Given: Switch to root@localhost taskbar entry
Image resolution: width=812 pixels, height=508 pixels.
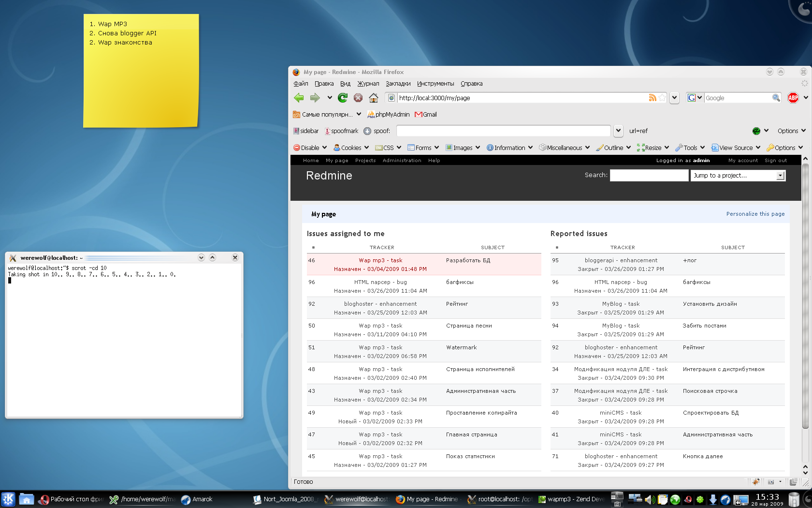Looking at the screenshot, I should click(500, 499).
